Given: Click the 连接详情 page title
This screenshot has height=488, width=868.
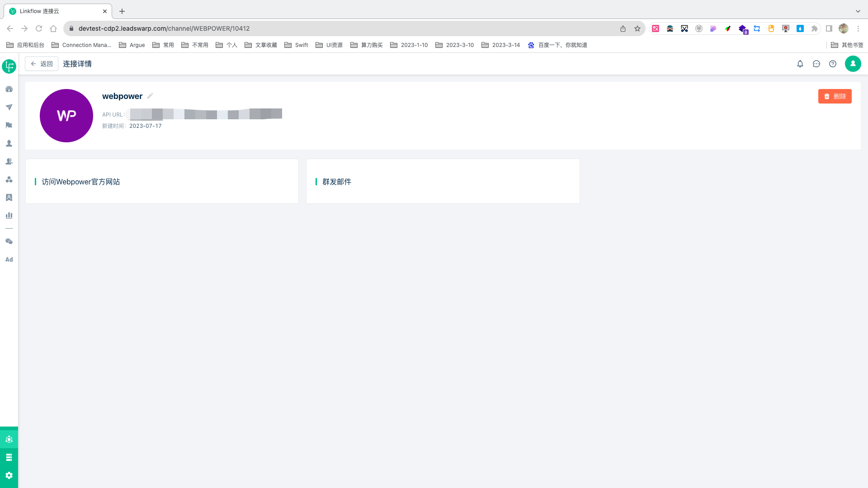Looking at the screenshot, I should pos(77,64).
